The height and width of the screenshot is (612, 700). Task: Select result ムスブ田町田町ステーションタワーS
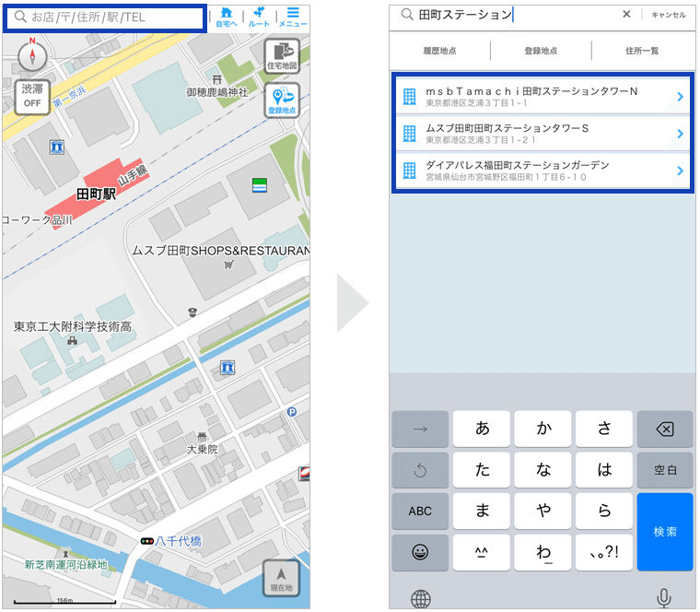(542, 133)
